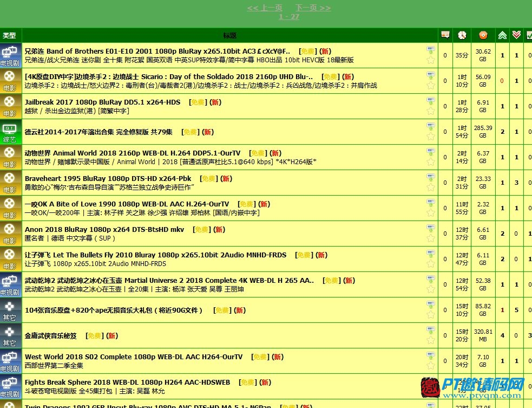Click the comments column header icon
Viewport: 532px width, 408px height.
click(x=445, y=35)
